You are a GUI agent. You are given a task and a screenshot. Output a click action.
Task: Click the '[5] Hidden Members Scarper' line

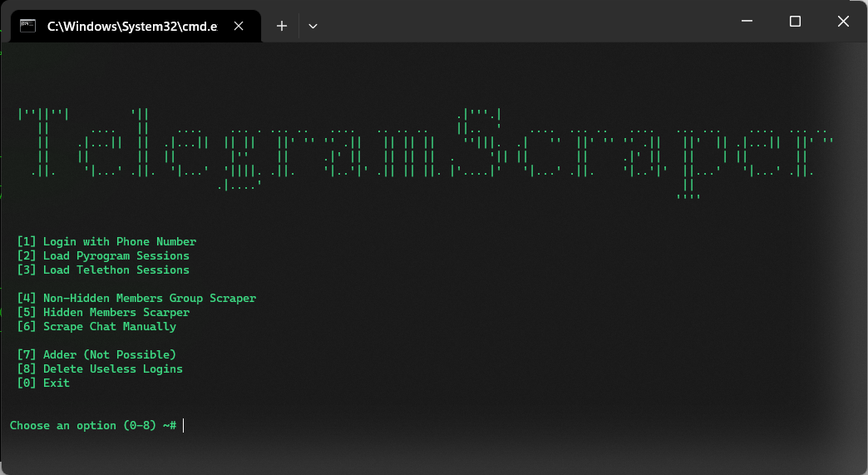(104, 312)
